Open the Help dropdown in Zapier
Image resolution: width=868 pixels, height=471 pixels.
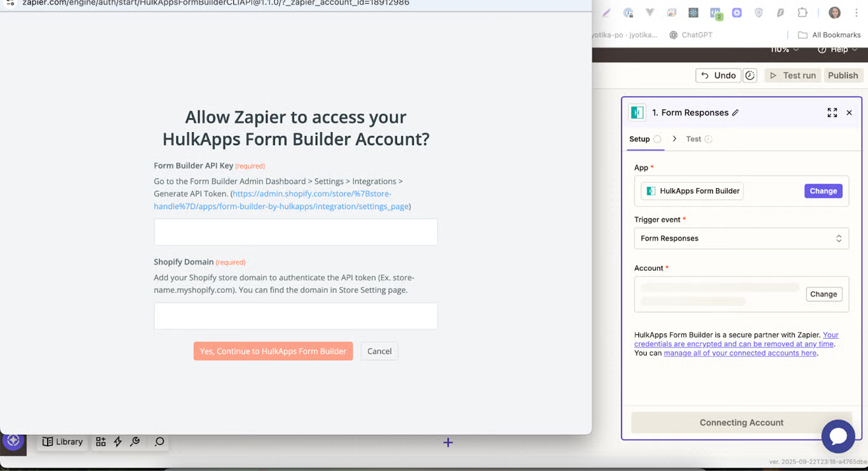coord(838,50)
